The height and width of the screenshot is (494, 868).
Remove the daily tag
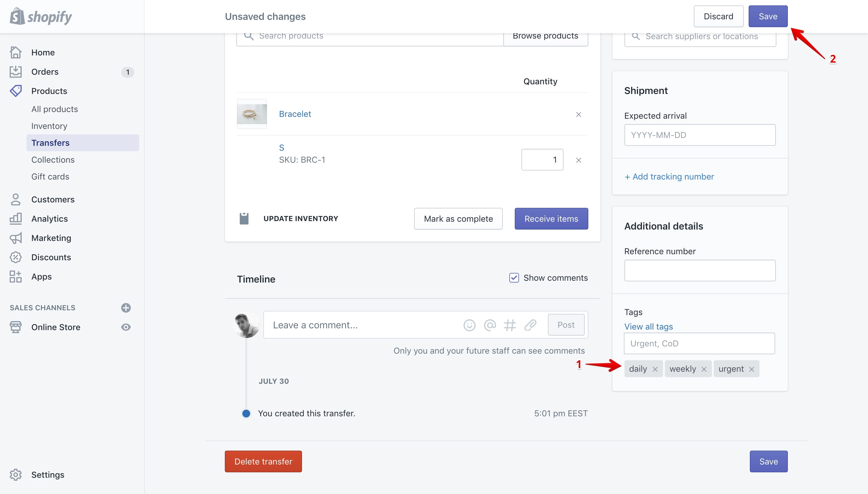[655, 369]
